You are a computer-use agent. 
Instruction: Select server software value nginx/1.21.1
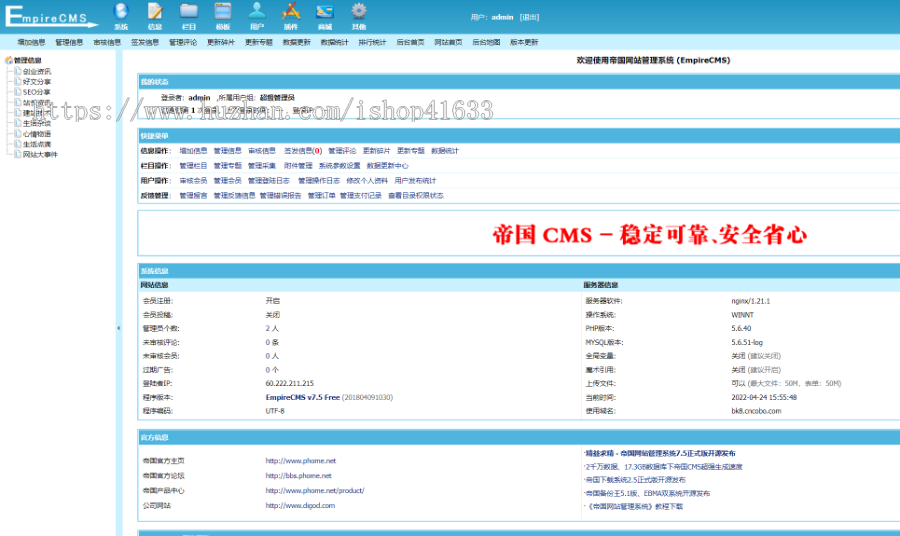click(751, 301)
